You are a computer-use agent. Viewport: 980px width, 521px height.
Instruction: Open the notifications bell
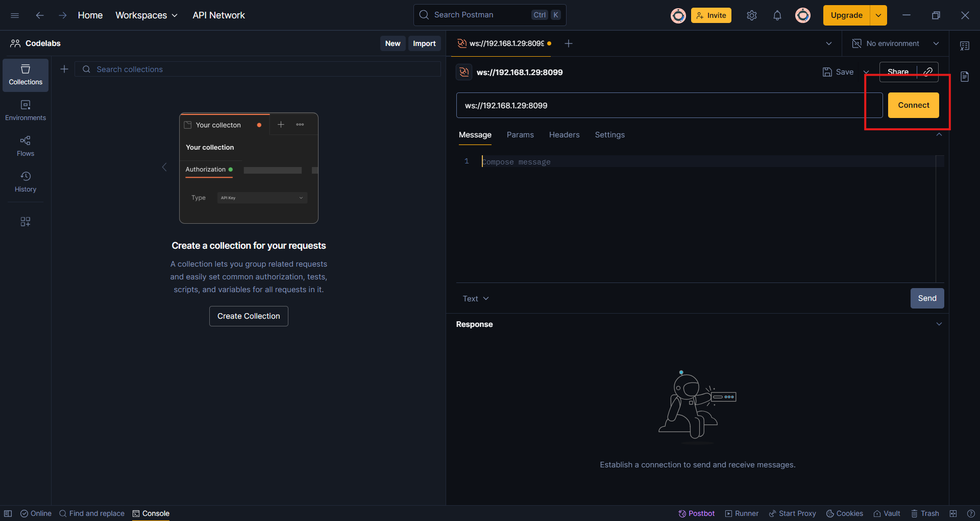click(x=777, y=15)
